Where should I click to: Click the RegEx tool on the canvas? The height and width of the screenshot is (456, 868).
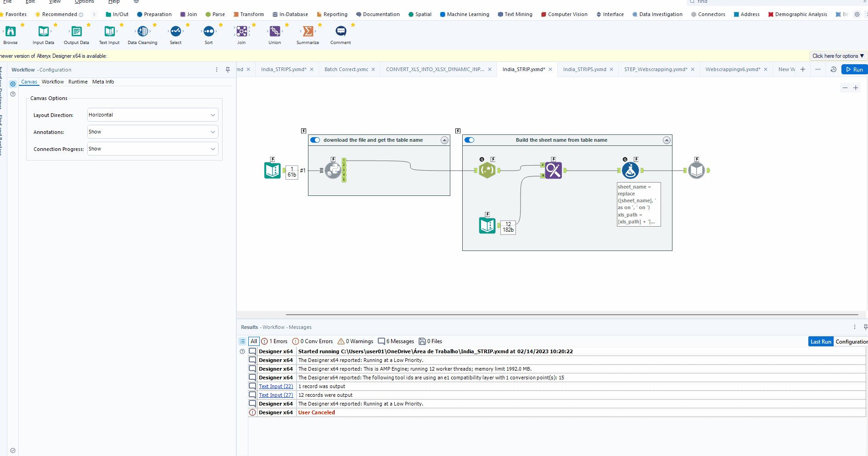487,170
